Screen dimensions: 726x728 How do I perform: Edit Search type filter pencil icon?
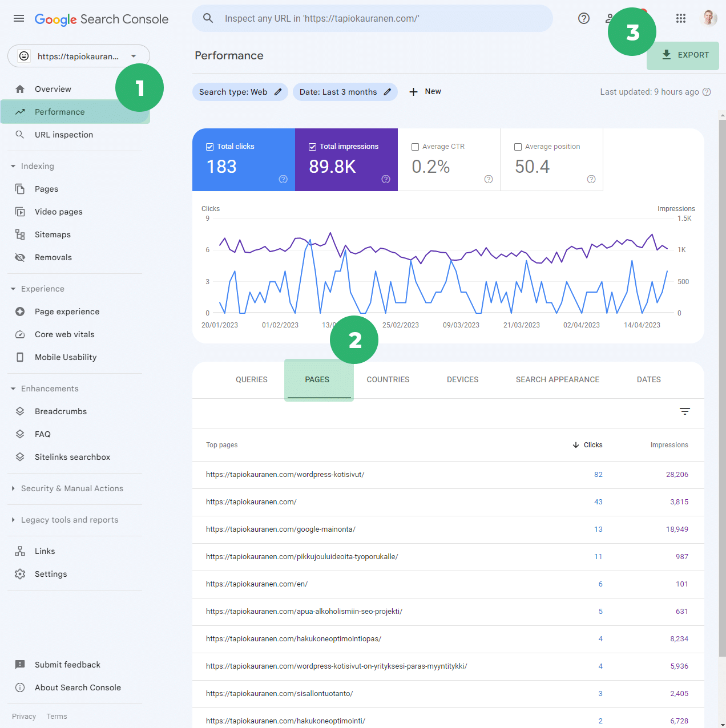[278, 92]
